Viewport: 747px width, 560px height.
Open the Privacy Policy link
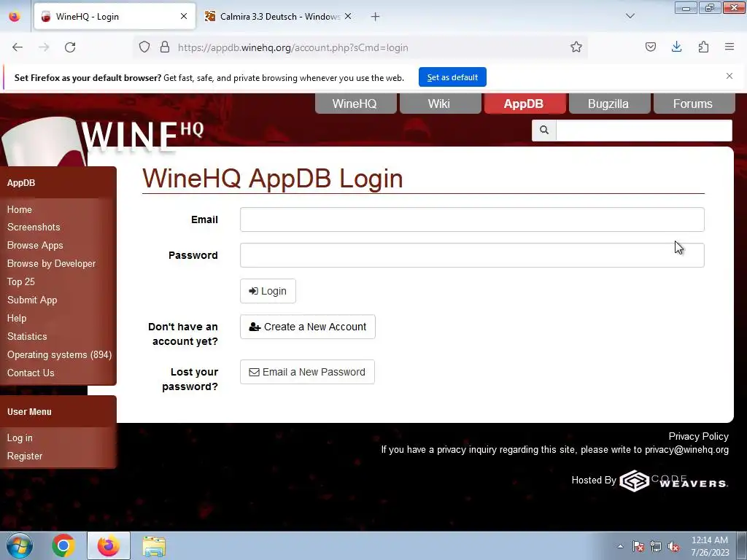(x=698, y=436)
